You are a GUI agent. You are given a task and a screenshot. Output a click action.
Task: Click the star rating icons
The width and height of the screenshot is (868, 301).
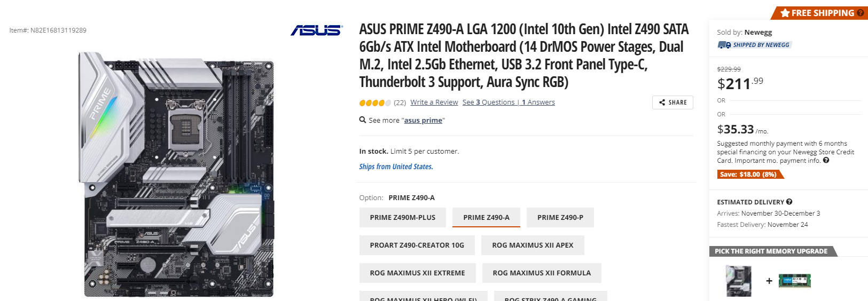(375, 102)
